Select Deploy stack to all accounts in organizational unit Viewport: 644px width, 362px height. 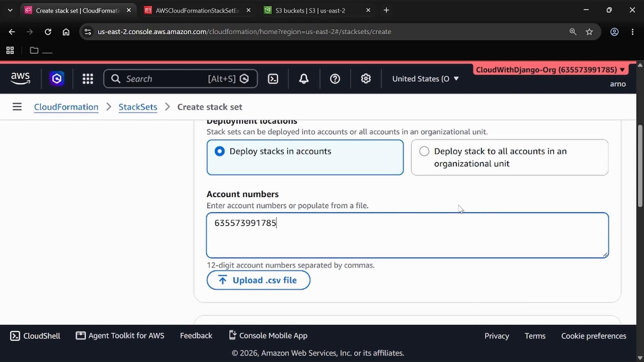[x=509, y=157]
